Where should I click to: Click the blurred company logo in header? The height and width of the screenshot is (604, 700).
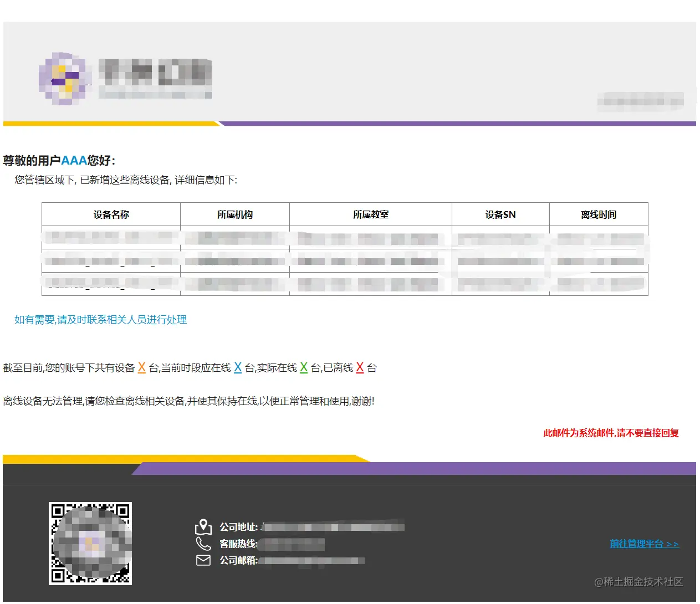(125, 79)
